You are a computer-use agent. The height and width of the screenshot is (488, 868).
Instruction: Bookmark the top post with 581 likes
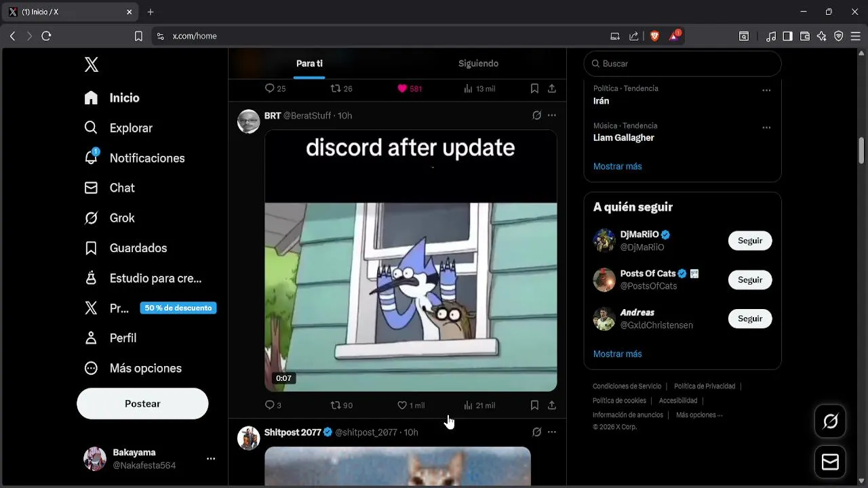click(534, 89)
